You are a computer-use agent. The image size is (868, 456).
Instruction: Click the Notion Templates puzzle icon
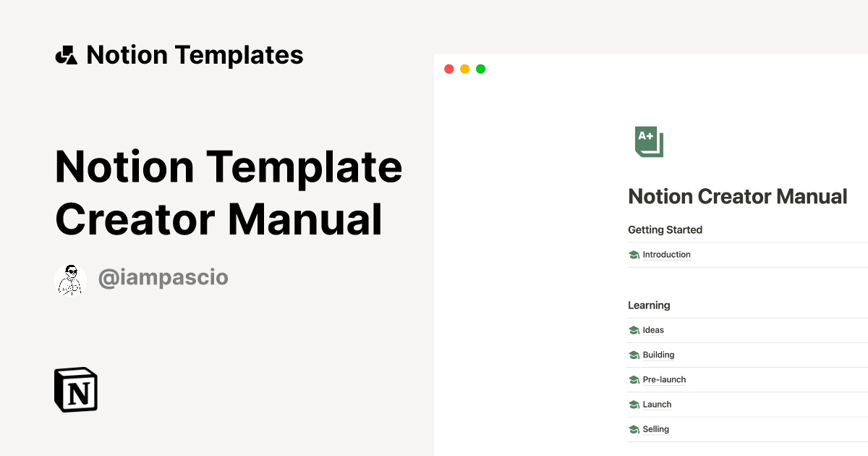(66, 54)
